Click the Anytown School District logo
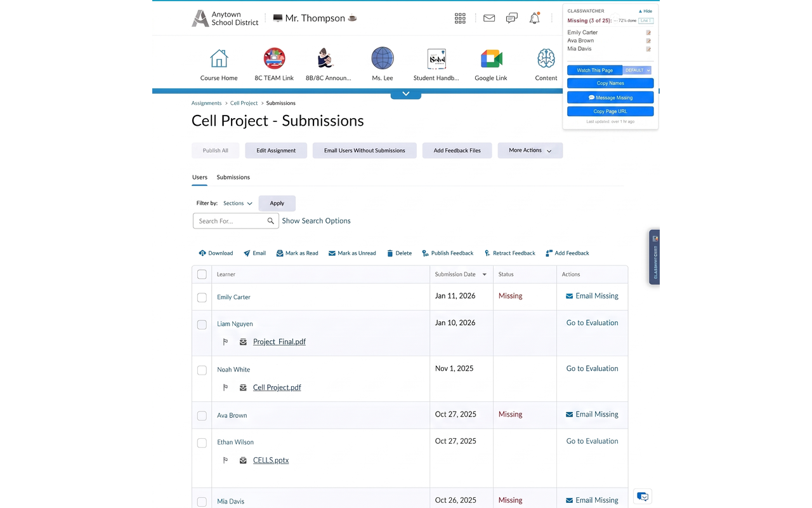The image size is (812, 508). [225, 18]
